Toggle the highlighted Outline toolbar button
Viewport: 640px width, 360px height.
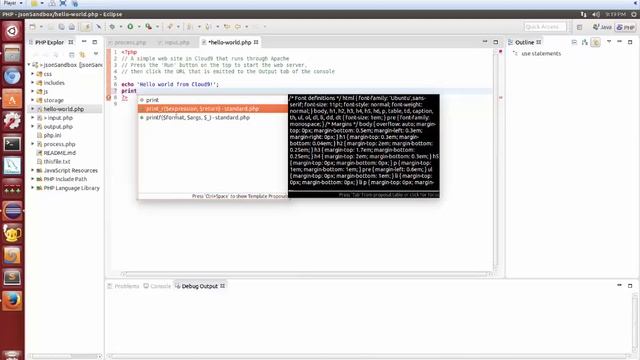click(x=596, y=42)
